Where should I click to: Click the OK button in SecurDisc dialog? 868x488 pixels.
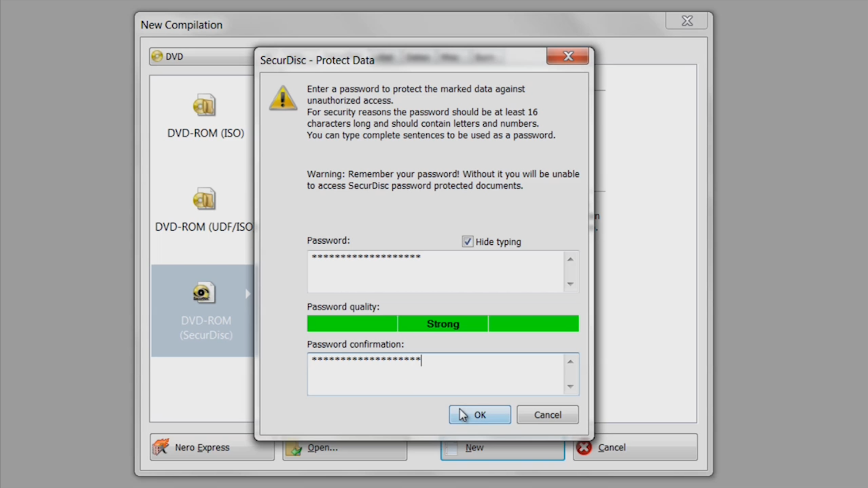(480, 415)
